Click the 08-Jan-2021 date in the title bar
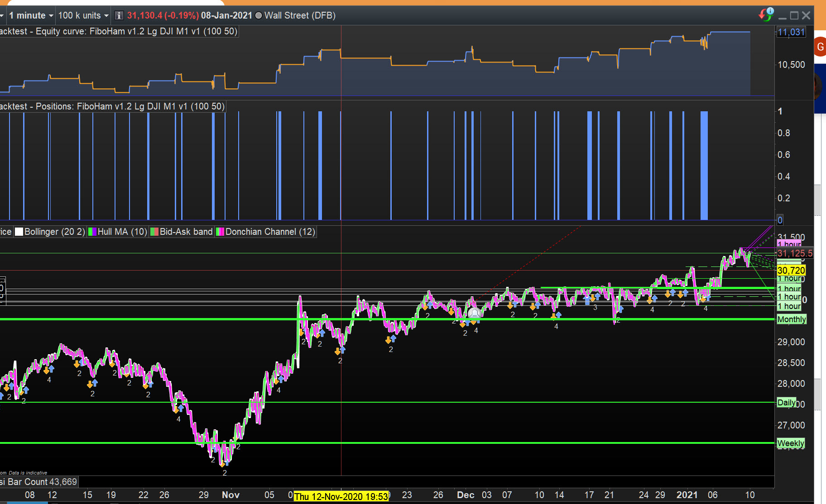This screenshot has width=826, height=504. 226,15
